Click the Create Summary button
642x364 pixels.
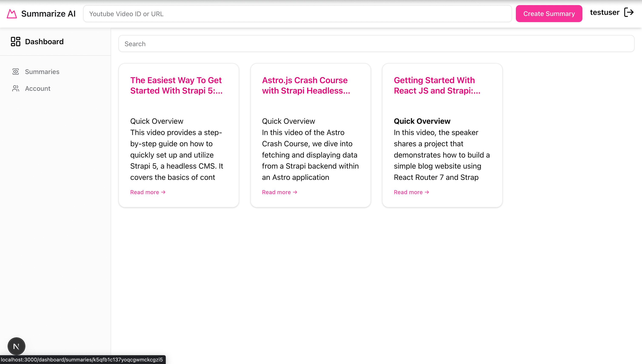[x=549, y=14]
